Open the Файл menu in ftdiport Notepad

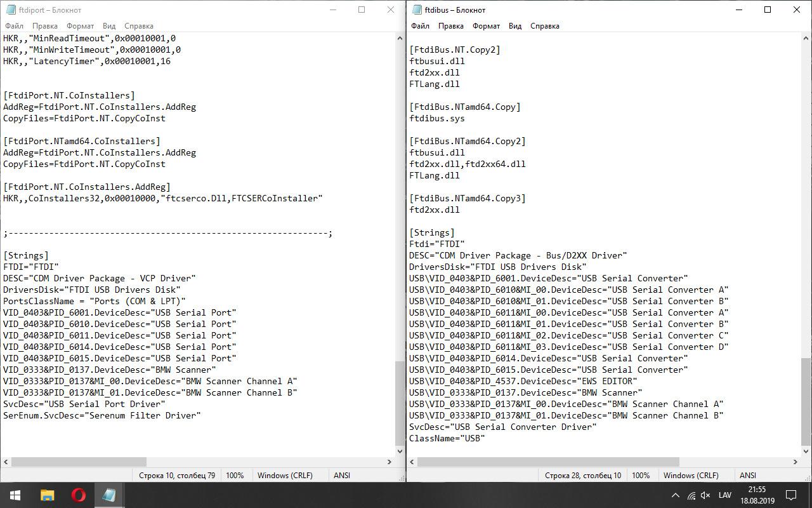coord(14,26)
